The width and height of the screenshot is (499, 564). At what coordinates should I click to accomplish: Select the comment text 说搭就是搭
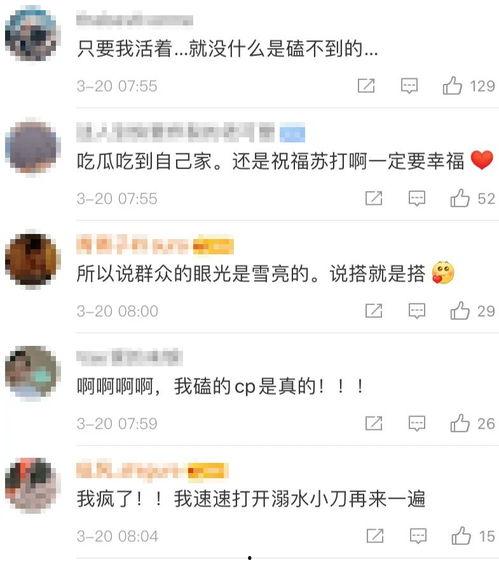tap(377, 274)
